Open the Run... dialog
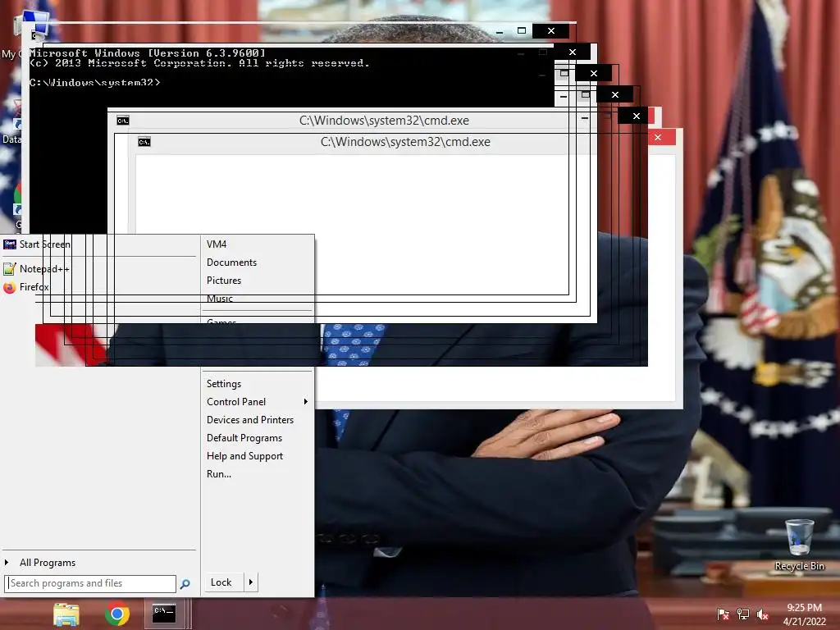The width and height of the screenshot is (840, 630). pos(219,474)
